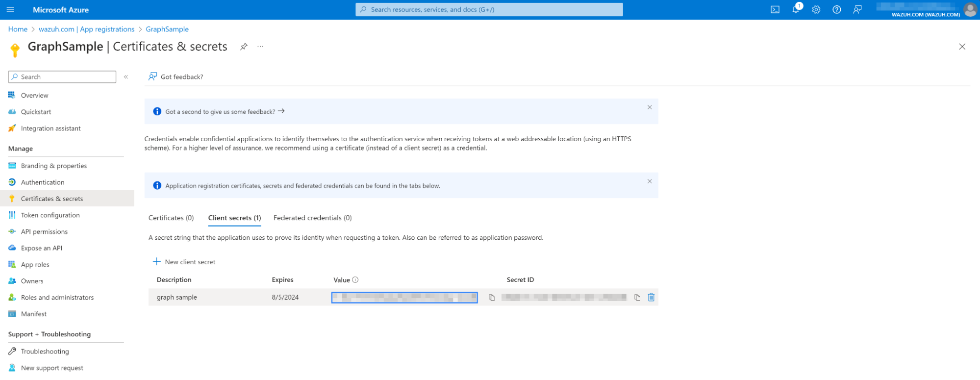Dismiss the feedback info banner
The image size is (980, 380).
pyautogui.click(x=650, y=107)
